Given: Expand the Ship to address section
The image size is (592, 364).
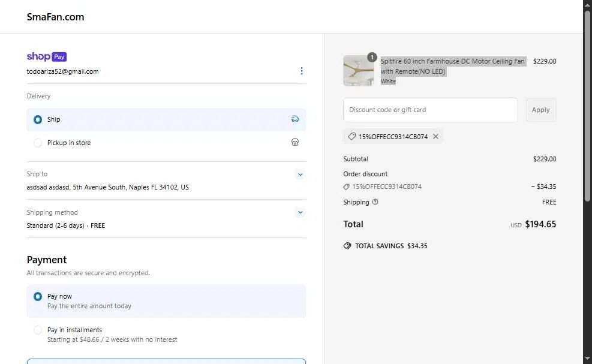Looking at the screenshot, I should point(300,175).
